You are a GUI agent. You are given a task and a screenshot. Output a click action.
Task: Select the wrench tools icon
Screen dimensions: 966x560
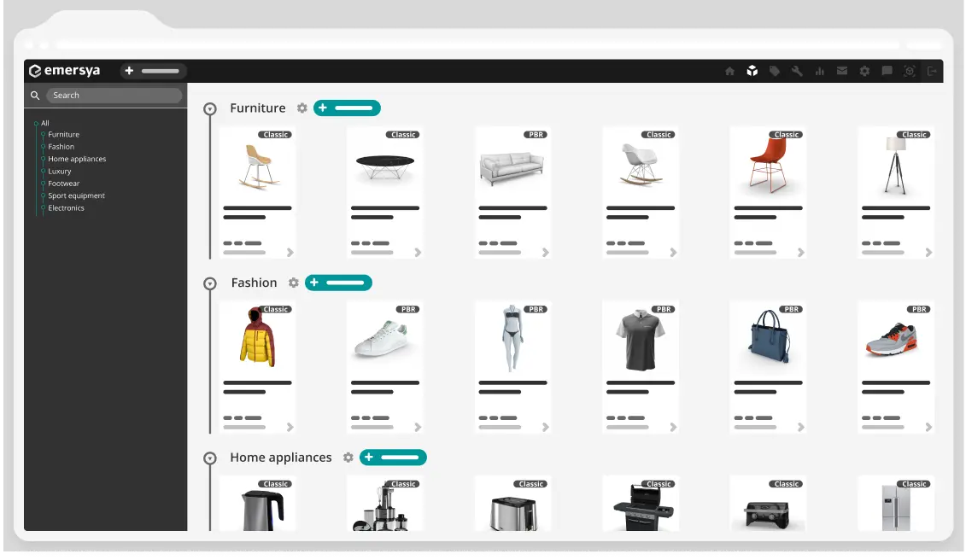pyautogui.click(x=797, y=72)
